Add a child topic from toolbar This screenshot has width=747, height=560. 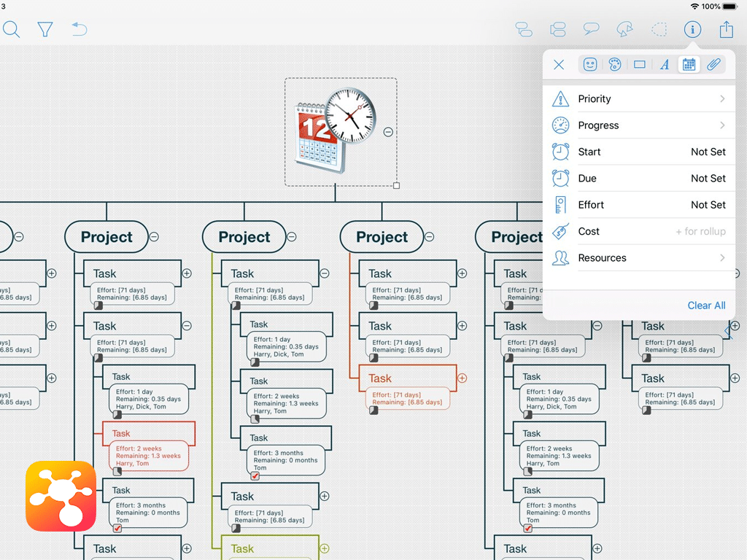click(x=524, y=29)
